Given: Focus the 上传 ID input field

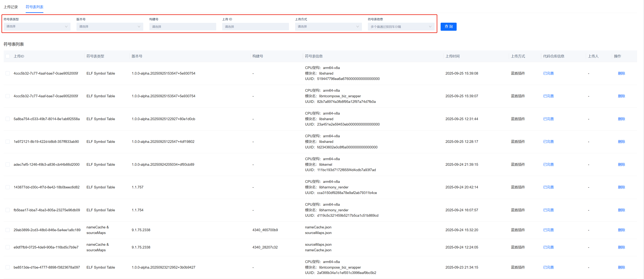Looking at the screenshot, I should [255, 26].
